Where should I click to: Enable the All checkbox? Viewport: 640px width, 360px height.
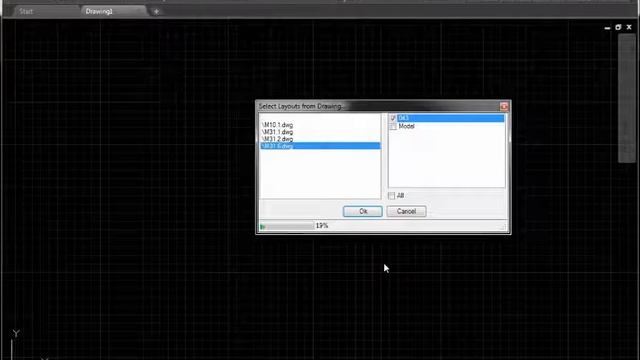click(x=391, y=196)
